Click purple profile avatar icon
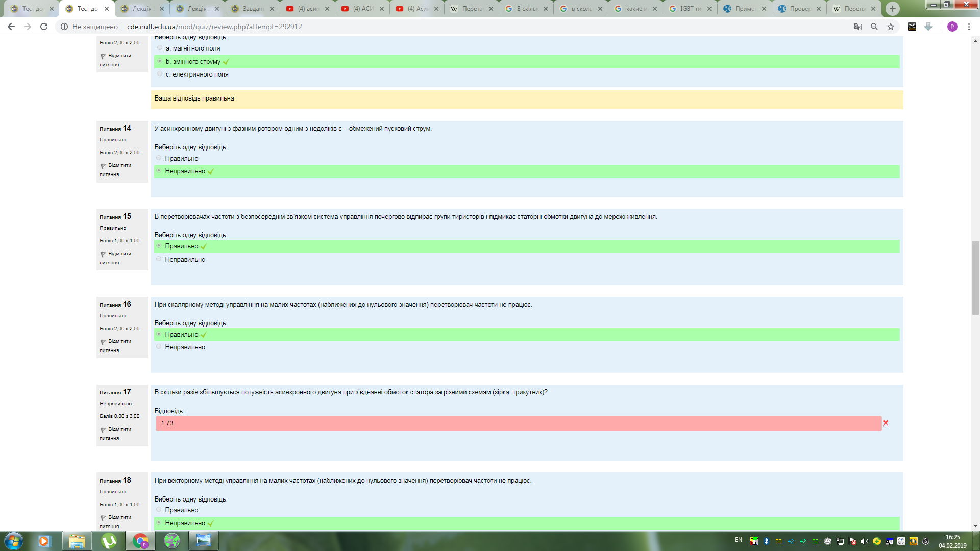Image resolution: width=980 pixels, height=551 pixels. 952,27
